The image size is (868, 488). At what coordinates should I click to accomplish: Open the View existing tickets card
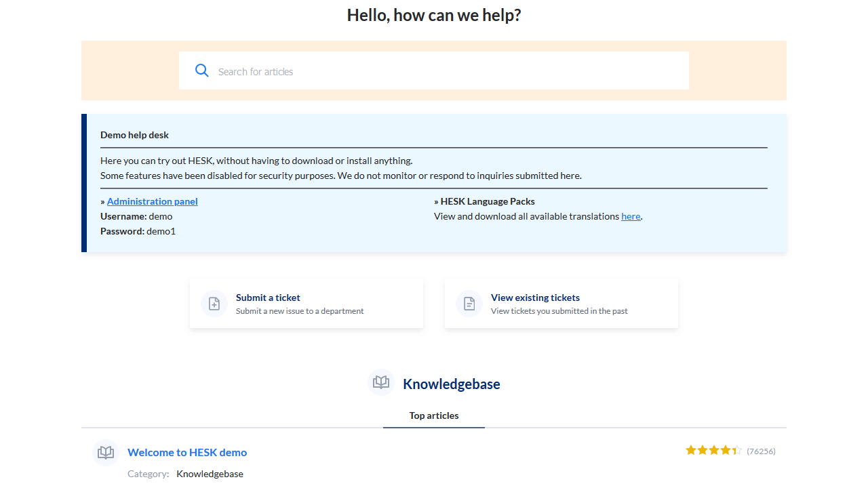click(561, 304)
